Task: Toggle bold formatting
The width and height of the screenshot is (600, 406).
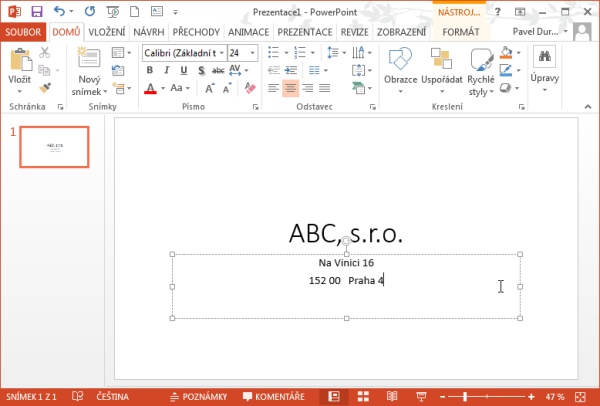Action: click(x=150, y=70)
